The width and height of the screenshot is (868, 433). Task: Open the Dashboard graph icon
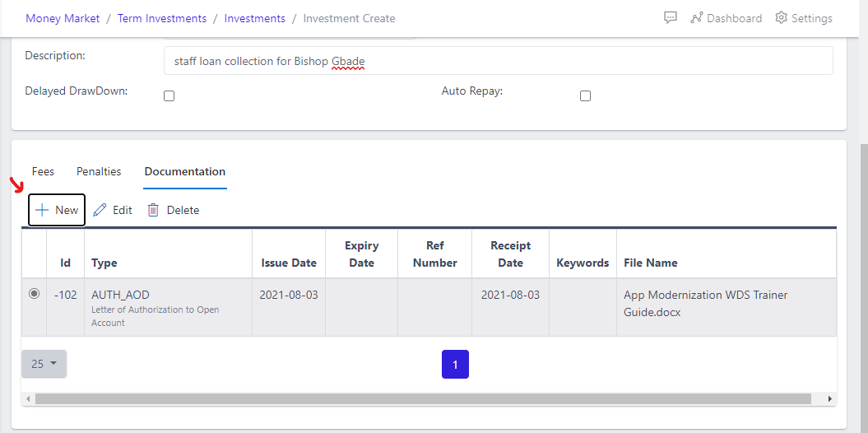[x=696, y=18]
